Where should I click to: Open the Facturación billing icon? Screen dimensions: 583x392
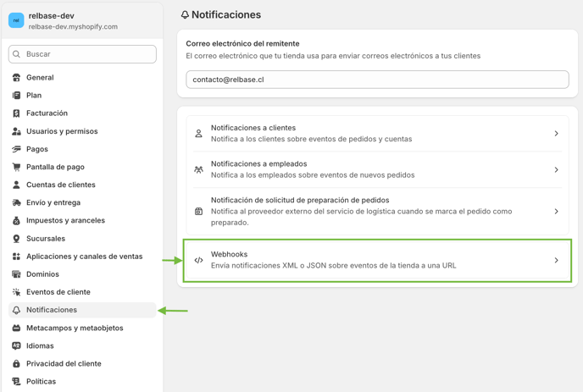(x=16, y=113)
